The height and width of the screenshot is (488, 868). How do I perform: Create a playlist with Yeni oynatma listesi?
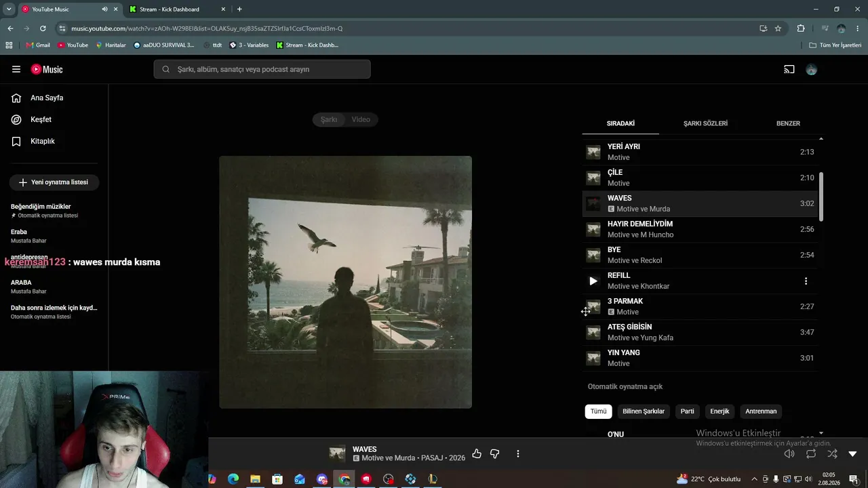54,182
